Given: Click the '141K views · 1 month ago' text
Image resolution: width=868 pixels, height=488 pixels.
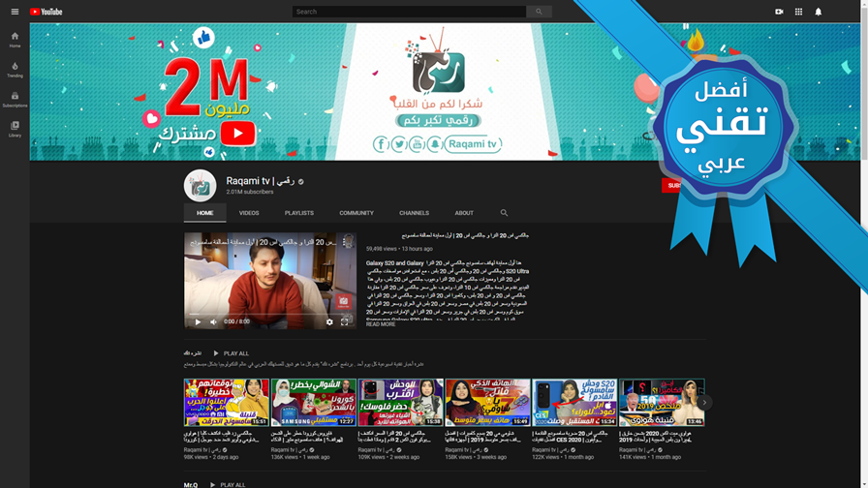Looking at the screenshot, I should (650, 457).
